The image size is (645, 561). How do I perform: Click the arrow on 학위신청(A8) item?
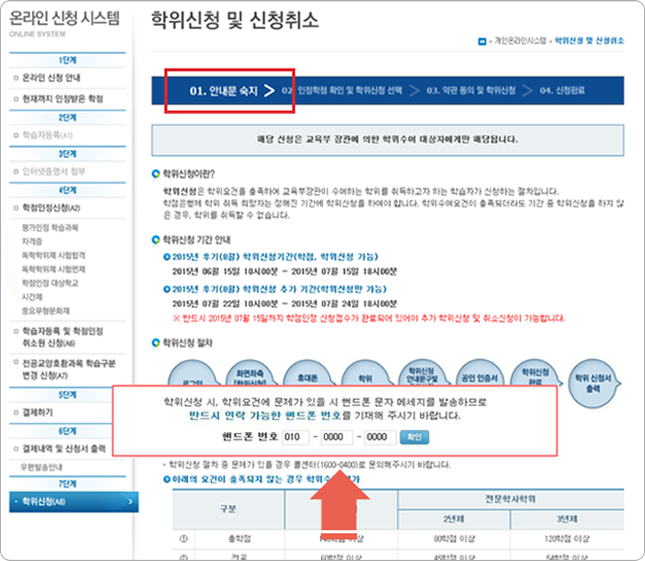point(130,502)
